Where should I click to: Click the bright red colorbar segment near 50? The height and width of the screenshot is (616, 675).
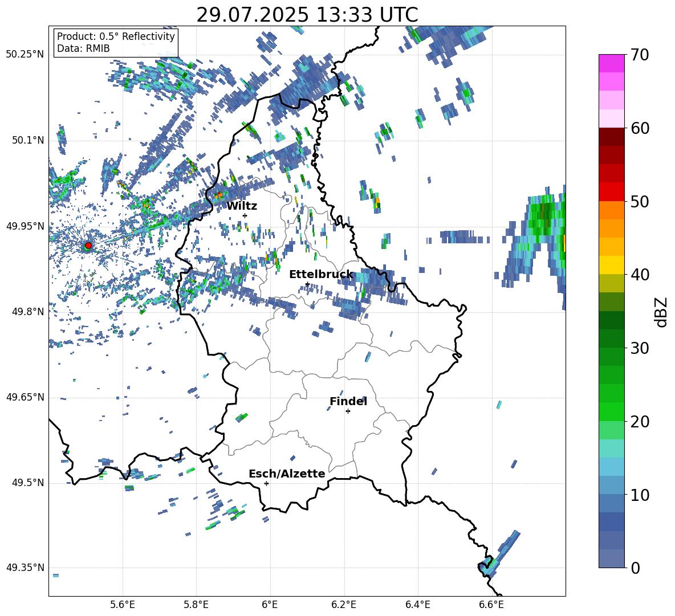coord(612,192)
